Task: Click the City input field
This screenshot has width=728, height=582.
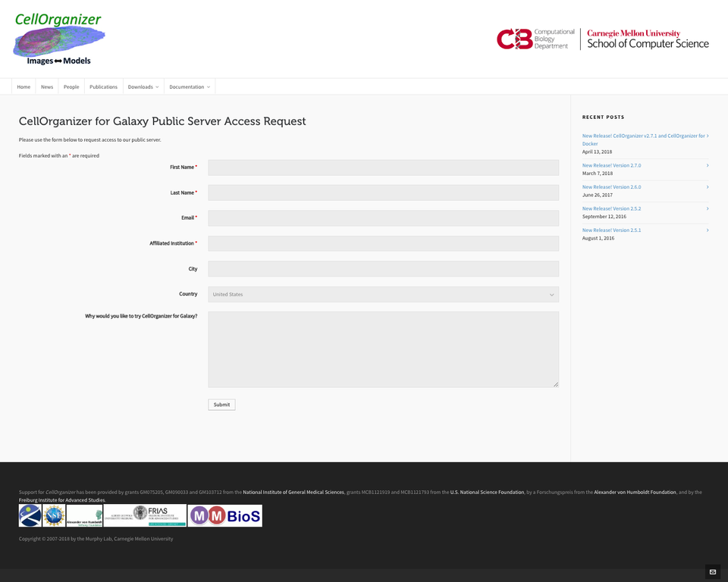Action: (x=384, y=269)
